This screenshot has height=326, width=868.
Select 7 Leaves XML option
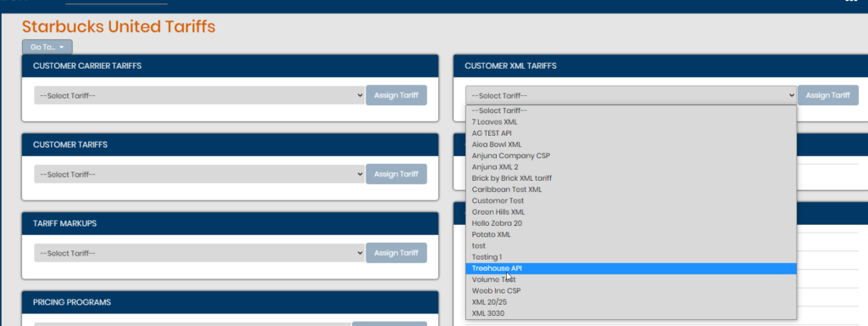pos(631,121)
